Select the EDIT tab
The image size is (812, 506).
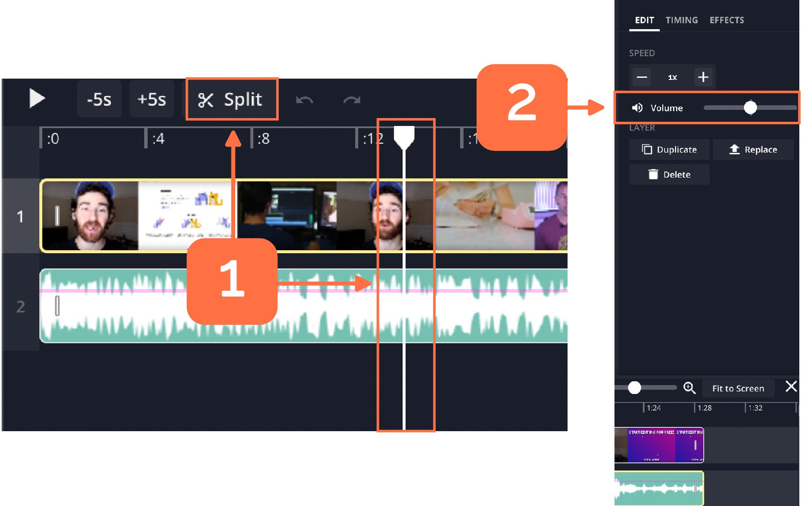[x=644, y=20]
